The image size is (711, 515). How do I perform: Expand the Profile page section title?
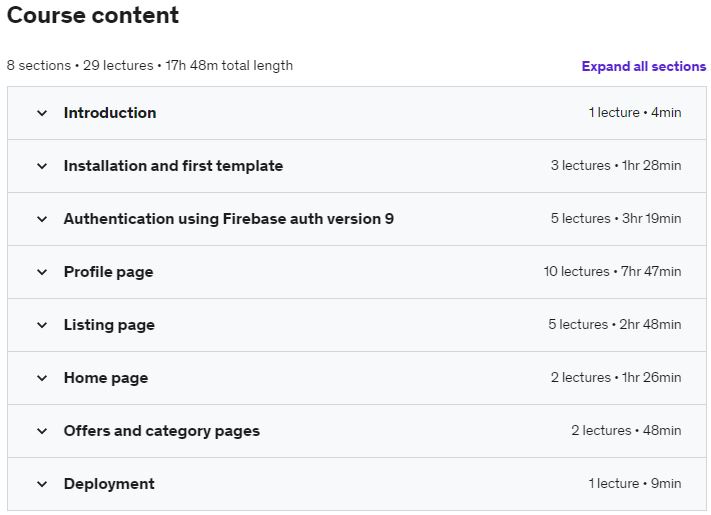tap(108, 272)
